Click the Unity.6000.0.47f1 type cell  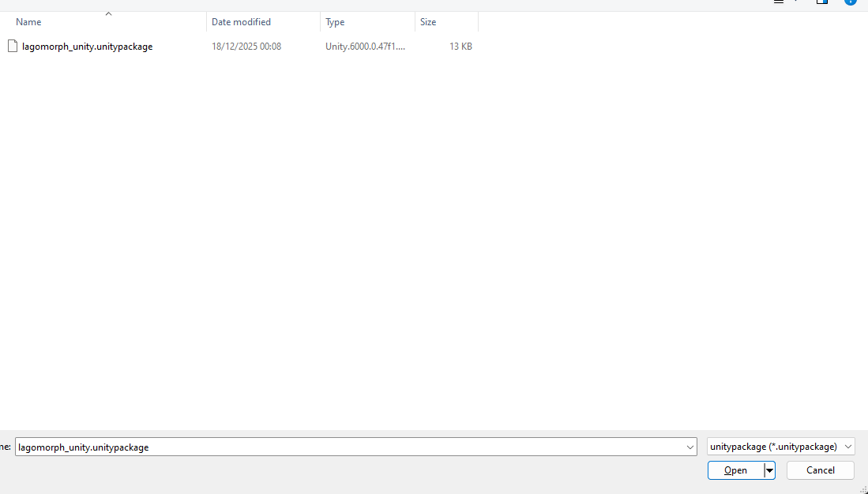365,47
